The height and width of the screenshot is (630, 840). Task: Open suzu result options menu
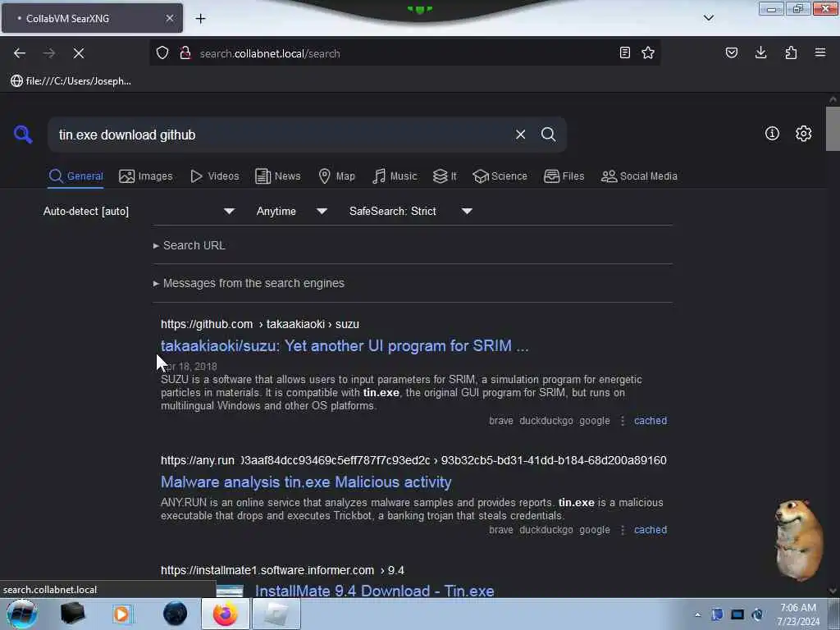coord(622,421)
